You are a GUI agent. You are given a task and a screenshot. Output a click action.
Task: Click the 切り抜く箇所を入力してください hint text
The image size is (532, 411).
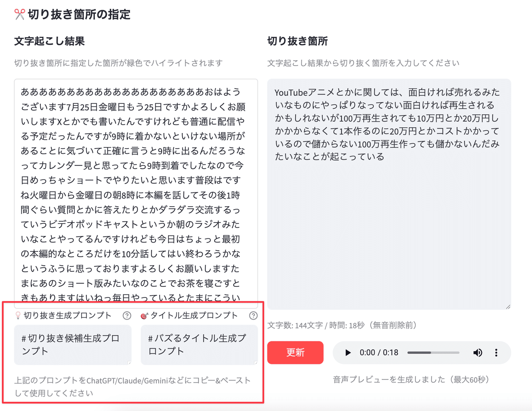click(x=363, y=63)
